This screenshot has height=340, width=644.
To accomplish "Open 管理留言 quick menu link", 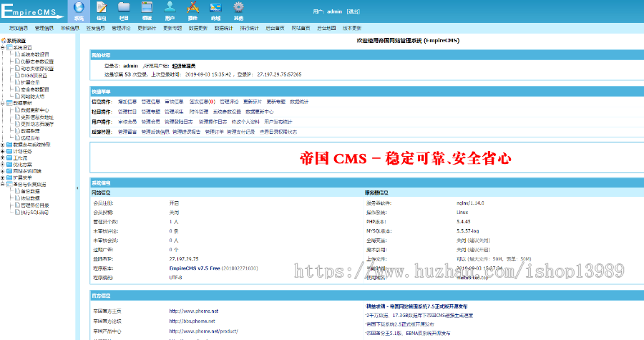I will (x=127, y=132).
